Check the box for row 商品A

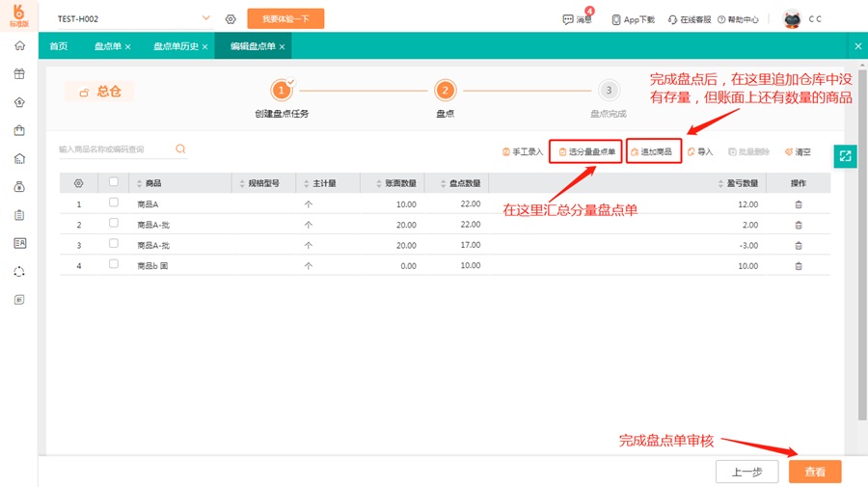[x=114, y=203]
